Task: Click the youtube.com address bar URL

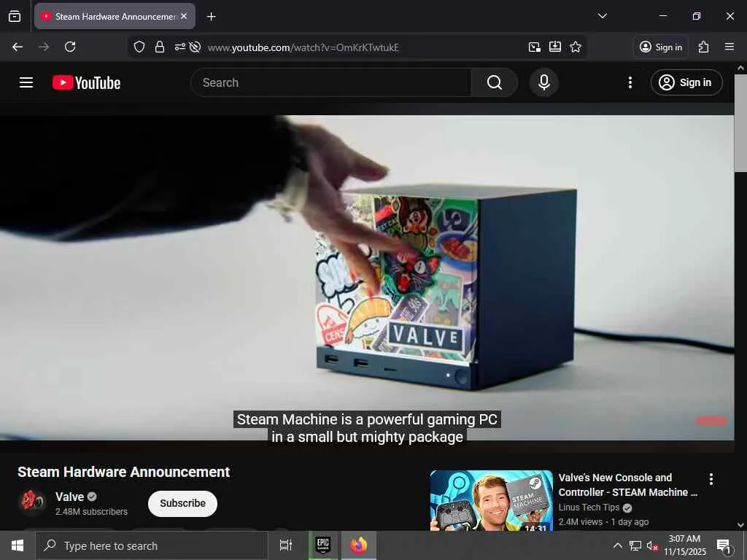Action: pyautogui.click(x=303, y=47)
